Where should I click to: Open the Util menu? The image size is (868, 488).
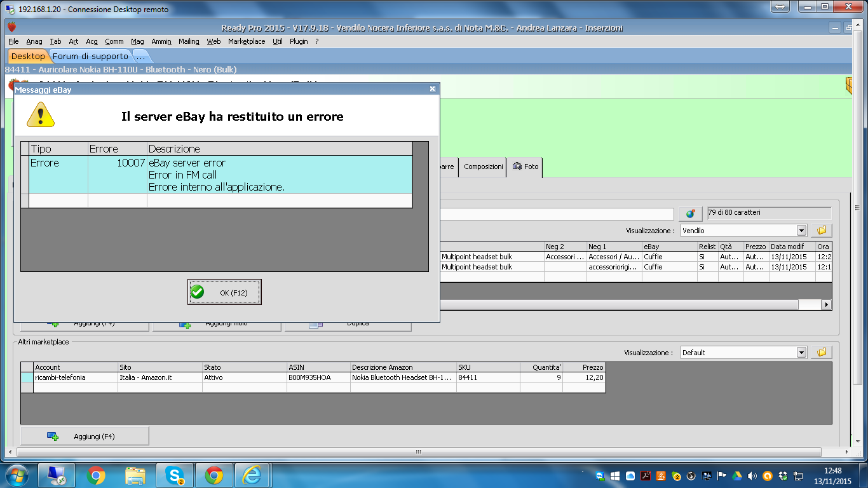click(277, 41)
